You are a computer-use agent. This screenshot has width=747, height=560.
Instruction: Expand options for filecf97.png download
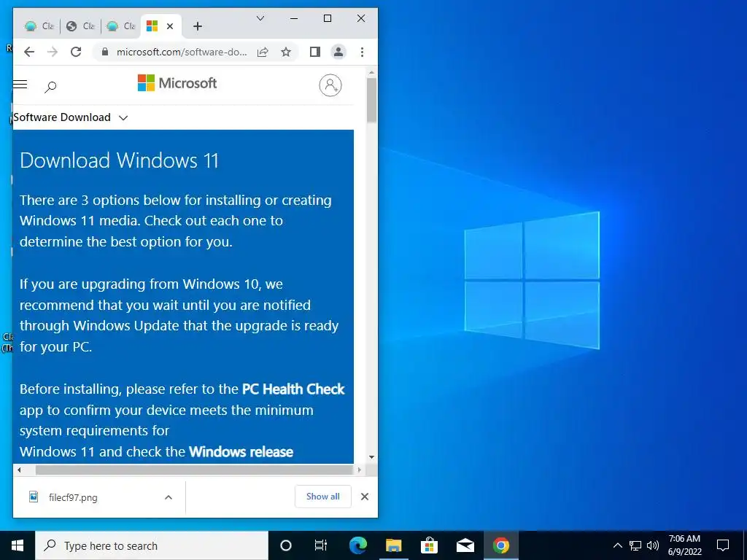tap(169, 497)
